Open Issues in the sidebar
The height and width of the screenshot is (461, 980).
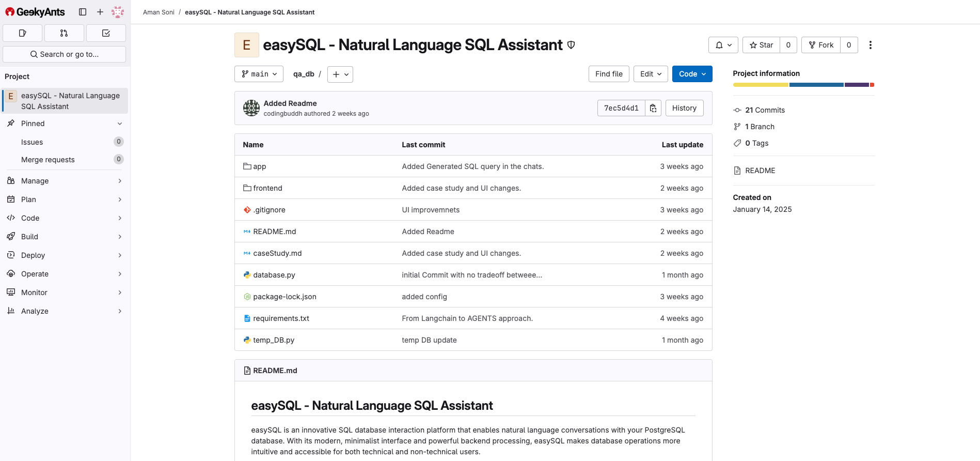65,142
